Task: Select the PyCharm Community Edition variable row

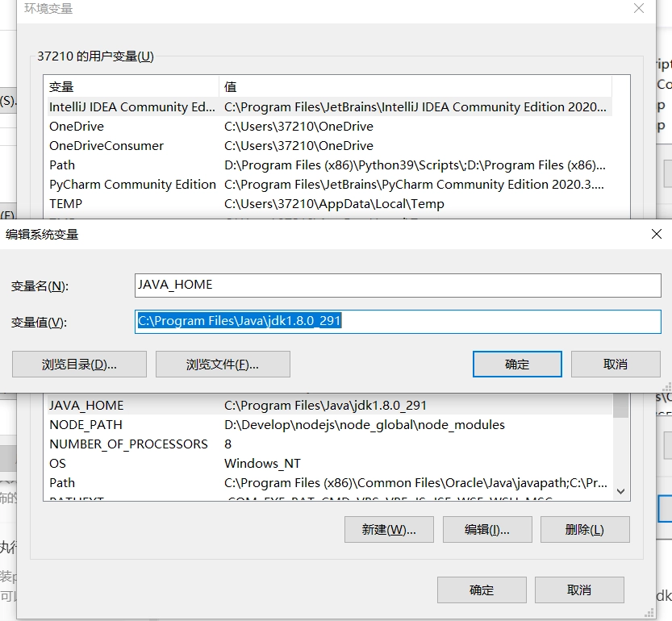Action: 330,185
